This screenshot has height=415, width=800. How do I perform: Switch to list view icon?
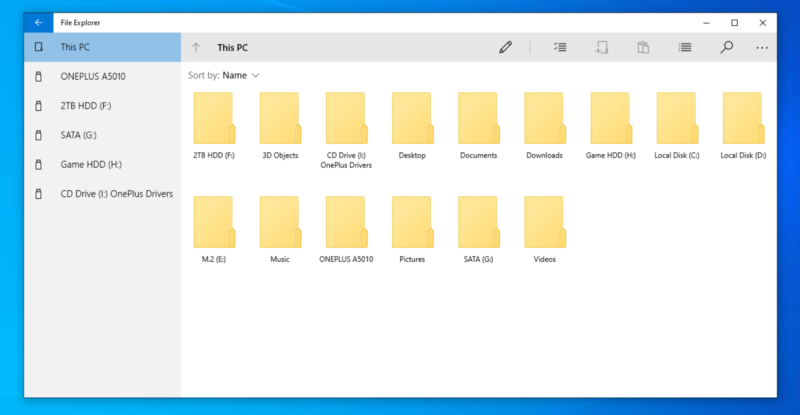(x=685, y=47)
